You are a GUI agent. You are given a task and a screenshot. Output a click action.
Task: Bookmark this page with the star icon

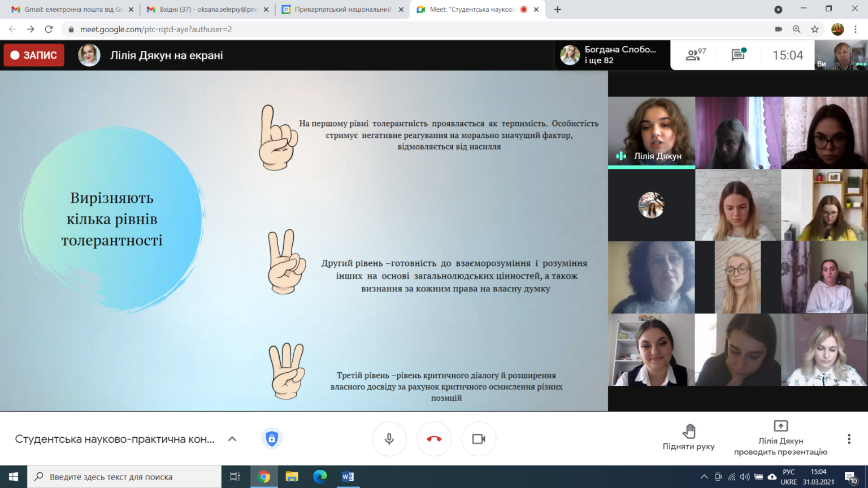pyautogui.click(x=815, y=29)
